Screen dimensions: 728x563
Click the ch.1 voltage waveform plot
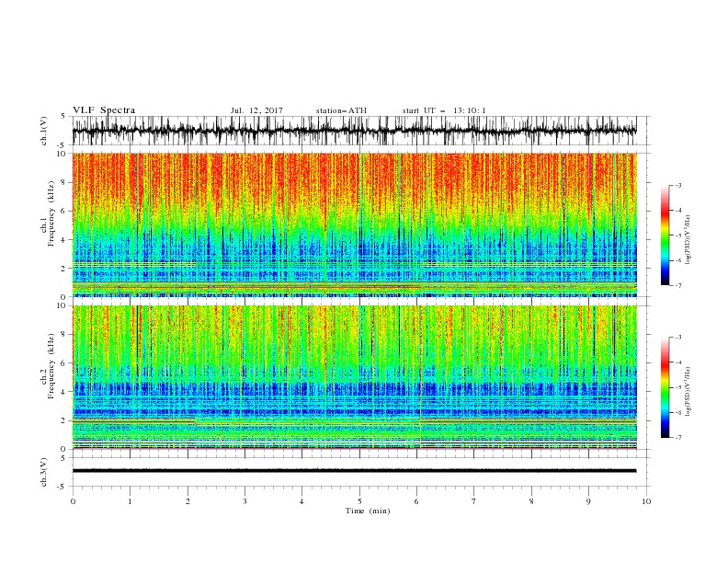[354, 131]
